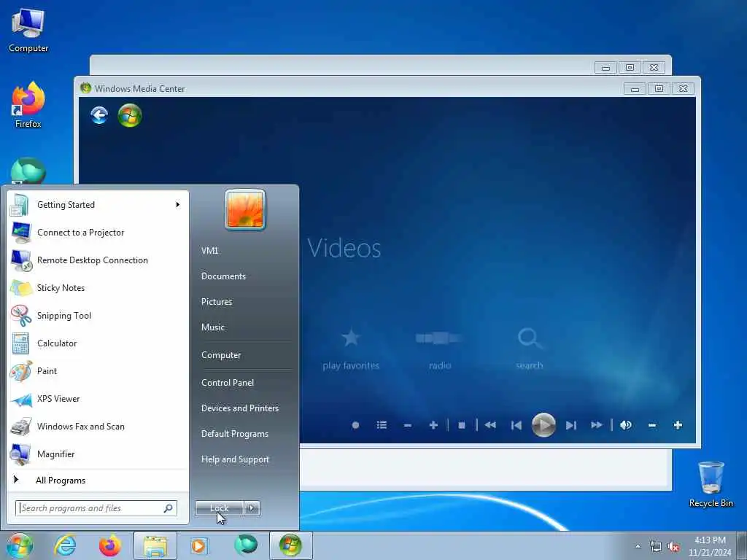
Task: Click the network tray icon
Action: [656, 547]
